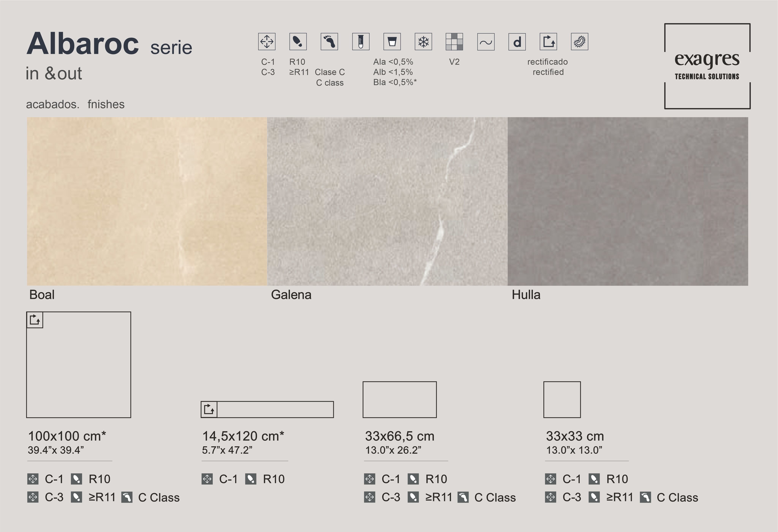Click the test tube chemical resistance icon

pos(361,42)
